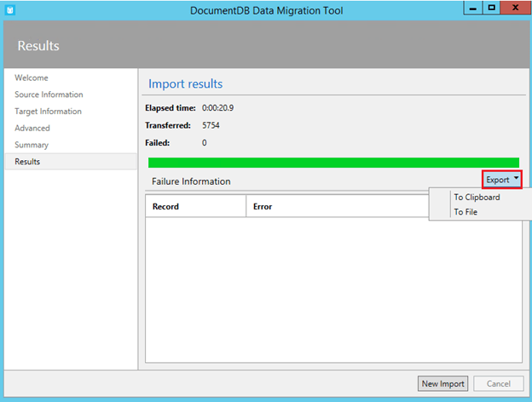532x402 pixels.
Task: Click the Cancel button
Action: coord(498,384)
